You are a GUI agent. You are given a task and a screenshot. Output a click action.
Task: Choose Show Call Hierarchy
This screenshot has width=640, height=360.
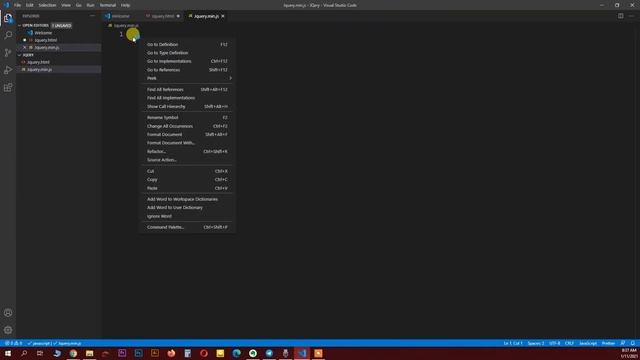point(187,107)
